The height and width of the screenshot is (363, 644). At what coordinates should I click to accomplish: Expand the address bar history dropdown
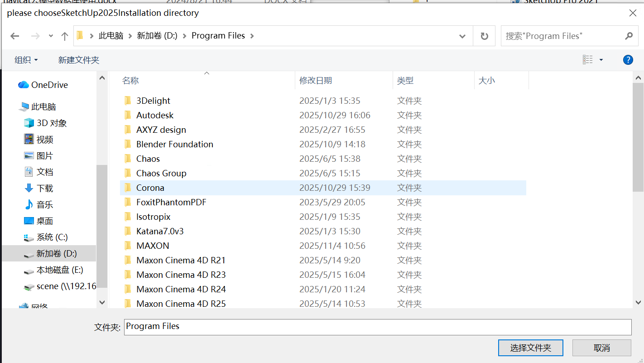coord(462,36)
